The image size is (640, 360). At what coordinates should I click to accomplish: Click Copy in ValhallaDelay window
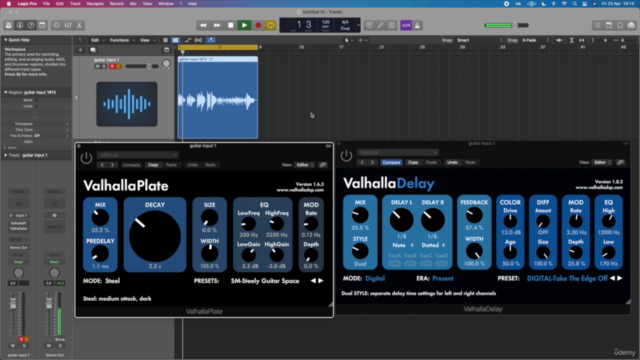pos(413,162)
